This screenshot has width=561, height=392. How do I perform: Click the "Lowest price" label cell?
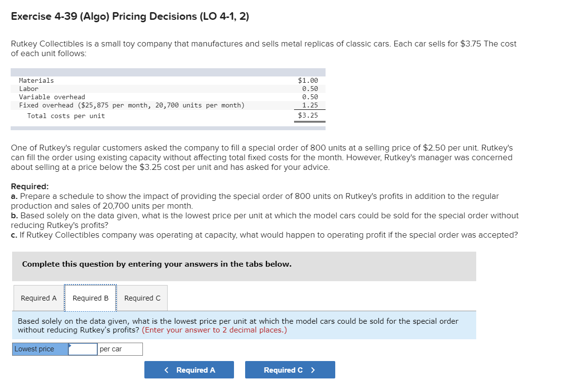click(x=40, y=349)
